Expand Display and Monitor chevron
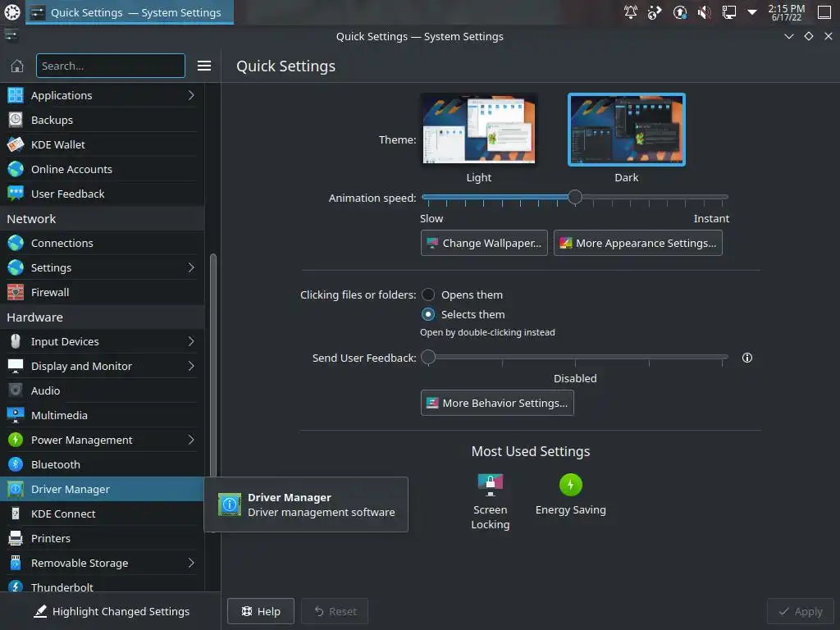 click(x=191, y=367)
